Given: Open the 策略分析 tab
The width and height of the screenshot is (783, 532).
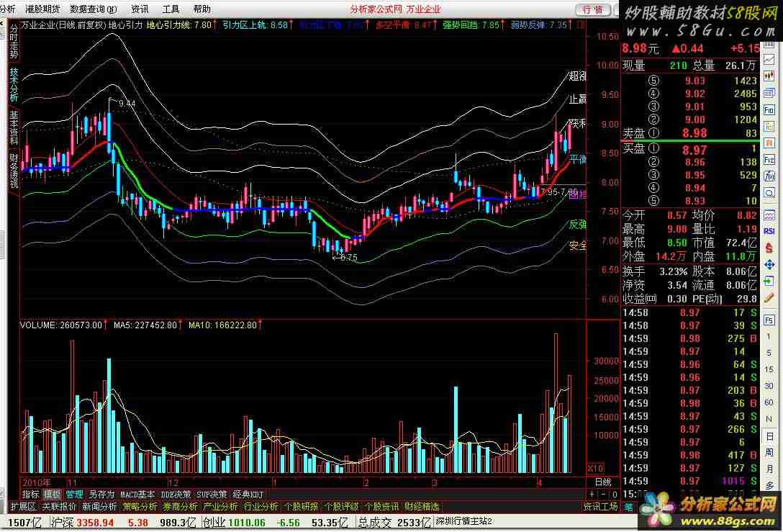Looking at the screenshot, I should pos(140,507).
